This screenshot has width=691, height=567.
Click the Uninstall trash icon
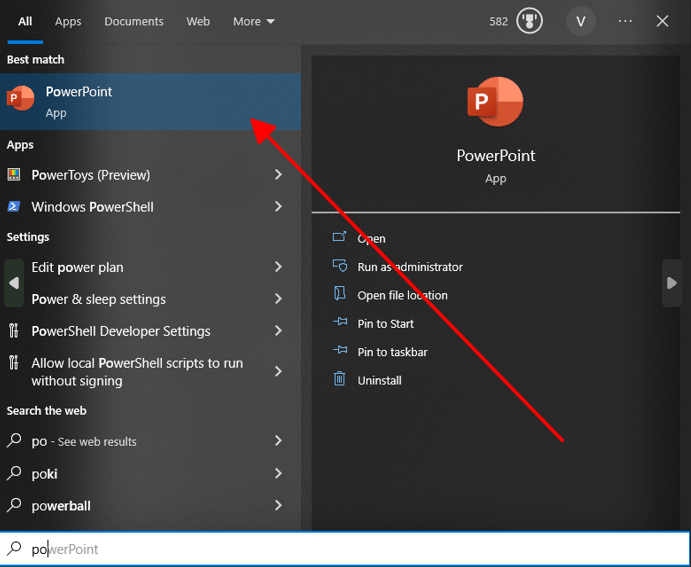coord(339,380)
